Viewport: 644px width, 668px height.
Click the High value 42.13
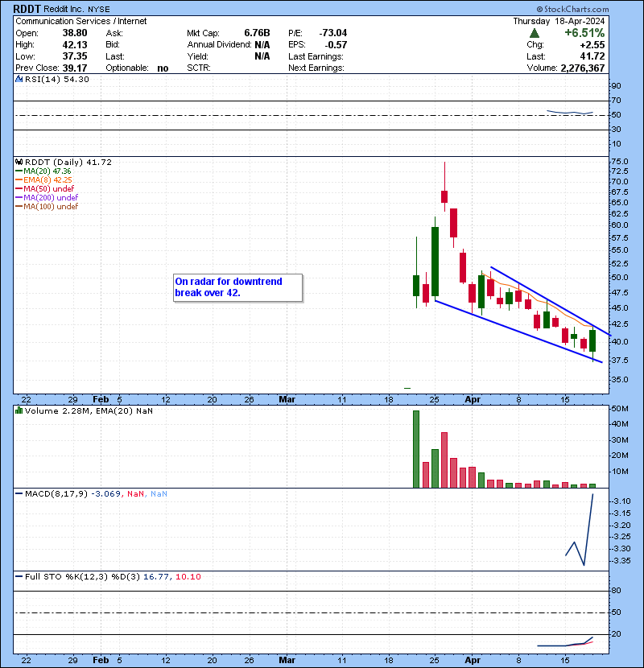75,45
